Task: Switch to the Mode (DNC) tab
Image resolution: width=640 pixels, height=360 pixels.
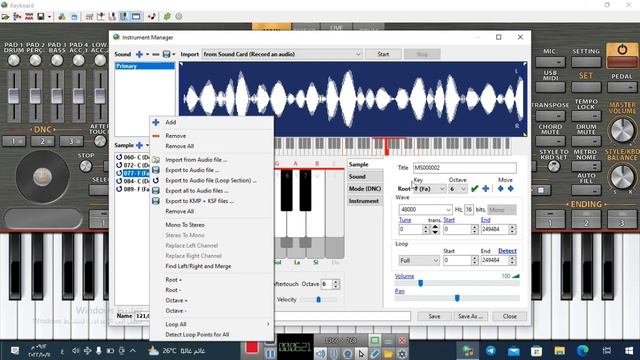Action: coord(365,189)
